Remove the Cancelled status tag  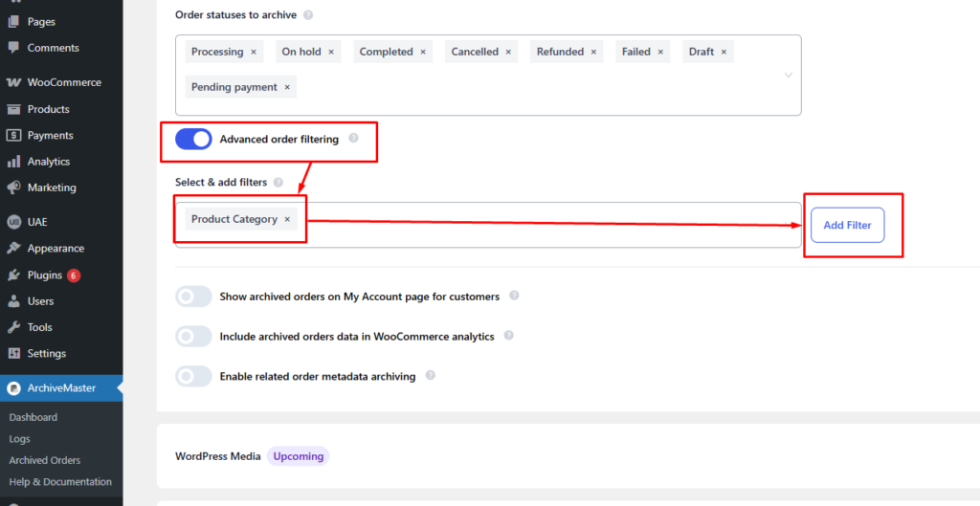click(508, 52)
